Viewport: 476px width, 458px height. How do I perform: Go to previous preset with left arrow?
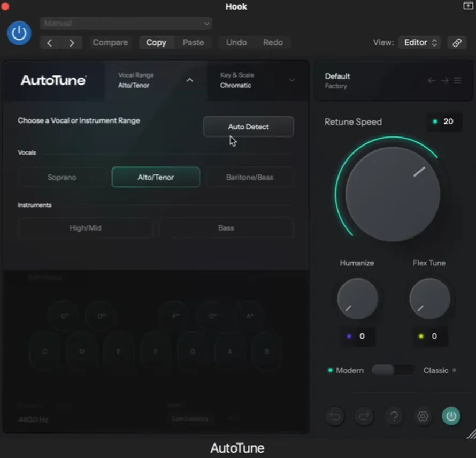[50, 43]
